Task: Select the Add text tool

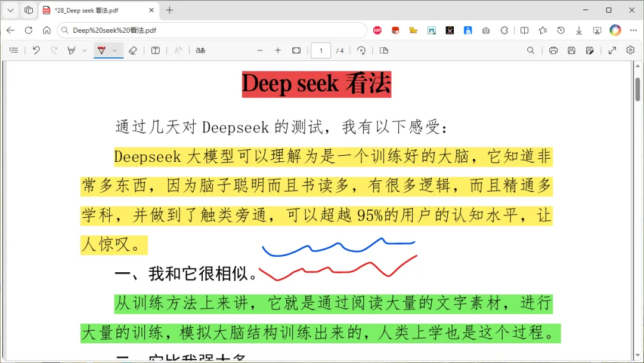Action: [155, 50]
